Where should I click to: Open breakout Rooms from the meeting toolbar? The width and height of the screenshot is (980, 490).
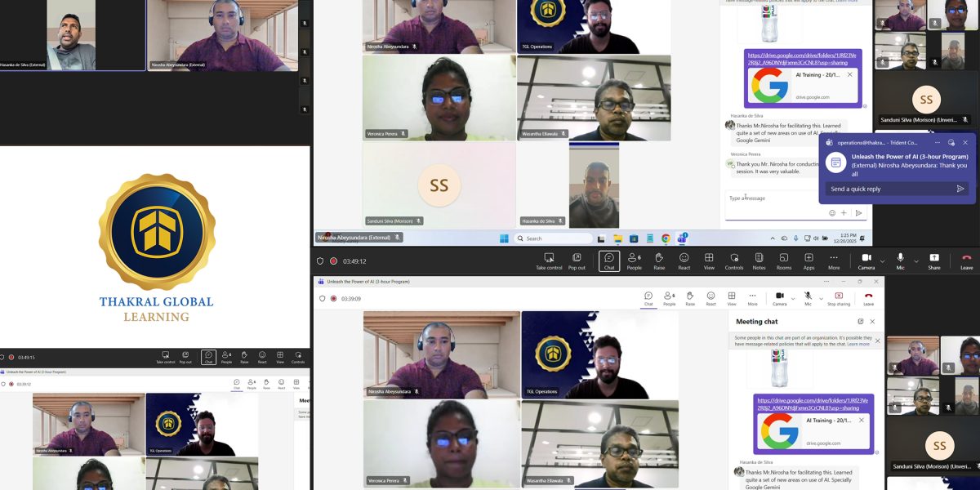(x=784, y=261)
